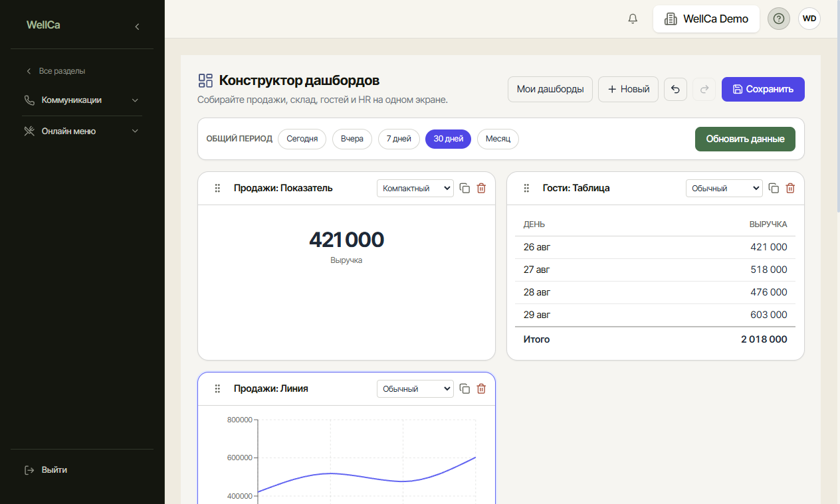This screenshot has height=504, width=840.
Task: Open Обычный size dropdown in Гости: Таблица
Action: click(724, 188)
